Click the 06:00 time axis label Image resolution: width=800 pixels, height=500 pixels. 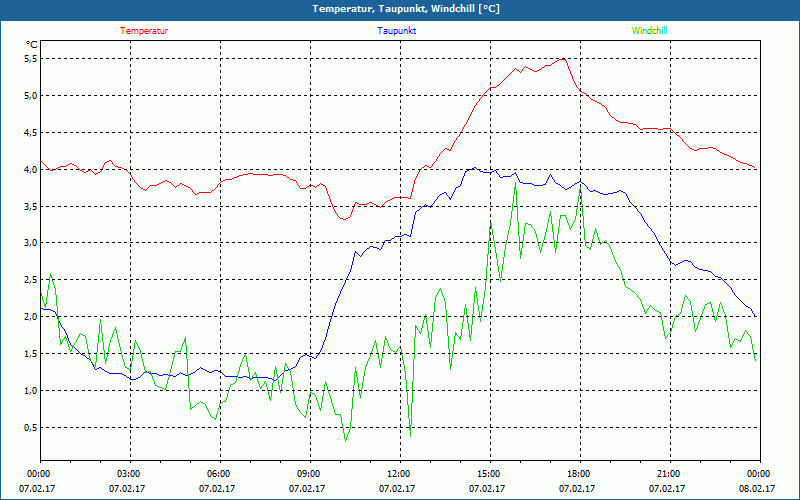point(220,474)
